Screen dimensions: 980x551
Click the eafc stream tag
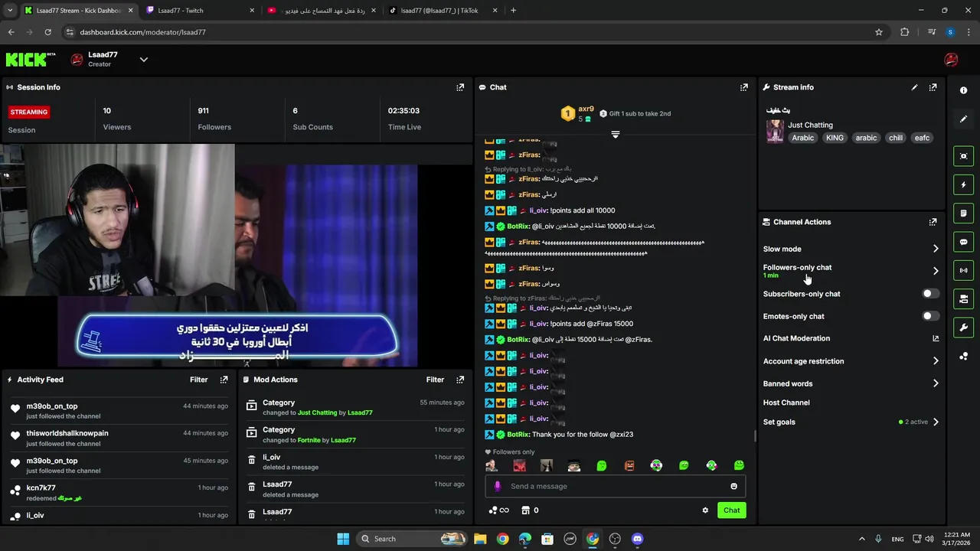pos(922,138)
